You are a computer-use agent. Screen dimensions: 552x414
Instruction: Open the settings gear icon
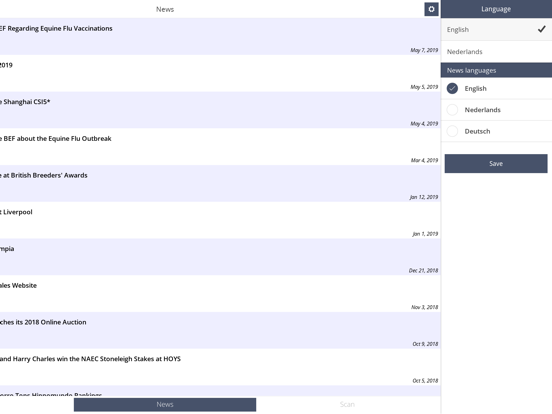(x=431, y=9)
